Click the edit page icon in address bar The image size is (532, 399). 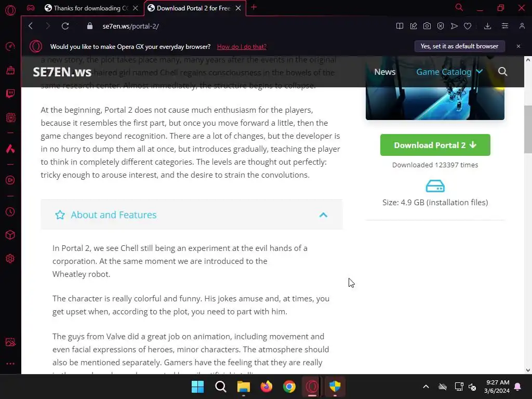[x=413, y=26]
